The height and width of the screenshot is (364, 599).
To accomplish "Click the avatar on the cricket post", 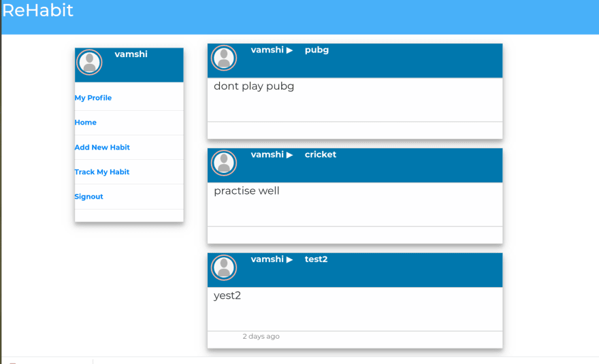I will (x=224, y=163).
